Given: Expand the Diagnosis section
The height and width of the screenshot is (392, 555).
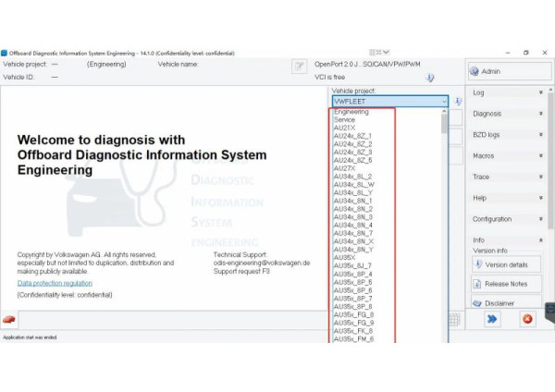Looking at the screenshot, I should 506,114.
